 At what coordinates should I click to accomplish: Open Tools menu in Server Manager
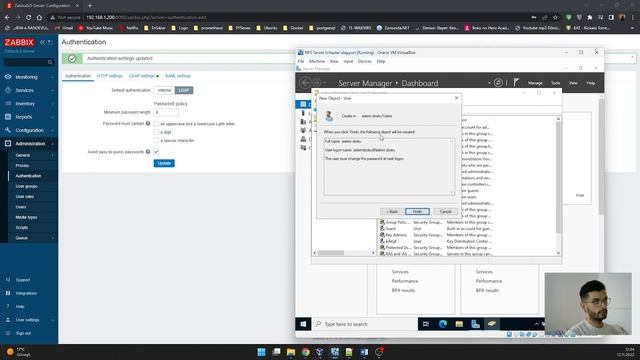(x=556, y=83)
